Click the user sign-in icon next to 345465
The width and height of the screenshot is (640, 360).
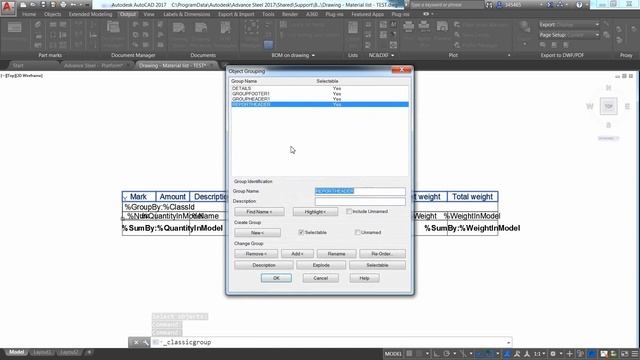(500, 5)
